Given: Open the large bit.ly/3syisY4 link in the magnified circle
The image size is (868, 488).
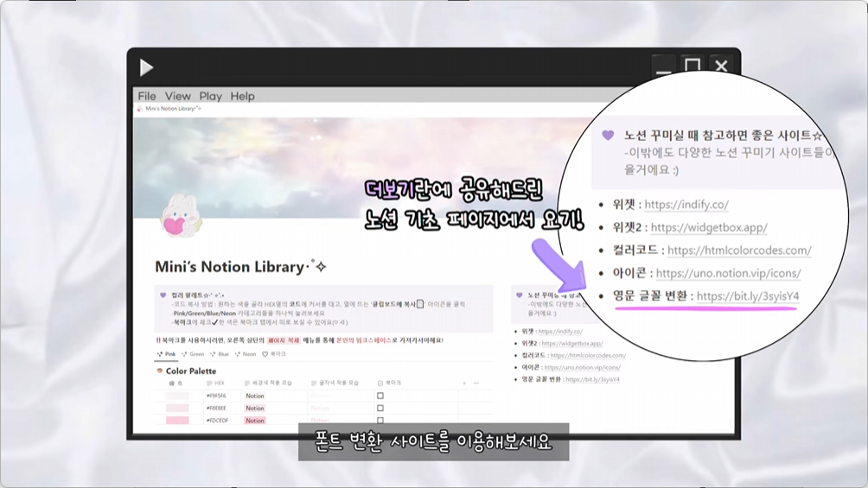Looking at the screenshot, I should [x=748, y=296].
